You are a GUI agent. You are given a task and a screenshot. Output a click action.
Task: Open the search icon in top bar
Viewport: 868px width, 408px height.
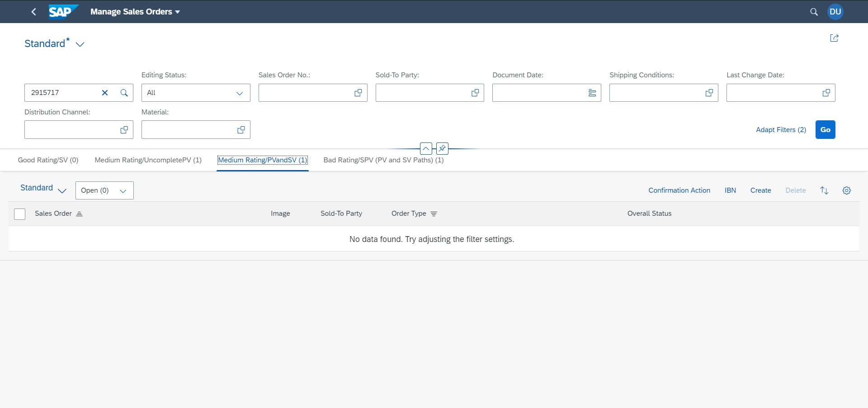click(x=814, y=12)
